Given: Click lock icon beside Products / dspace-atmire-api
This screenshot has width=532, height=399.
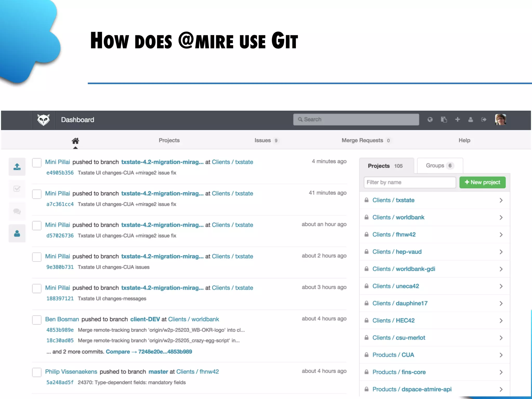Looking at the screenshot, I should 367,389.
